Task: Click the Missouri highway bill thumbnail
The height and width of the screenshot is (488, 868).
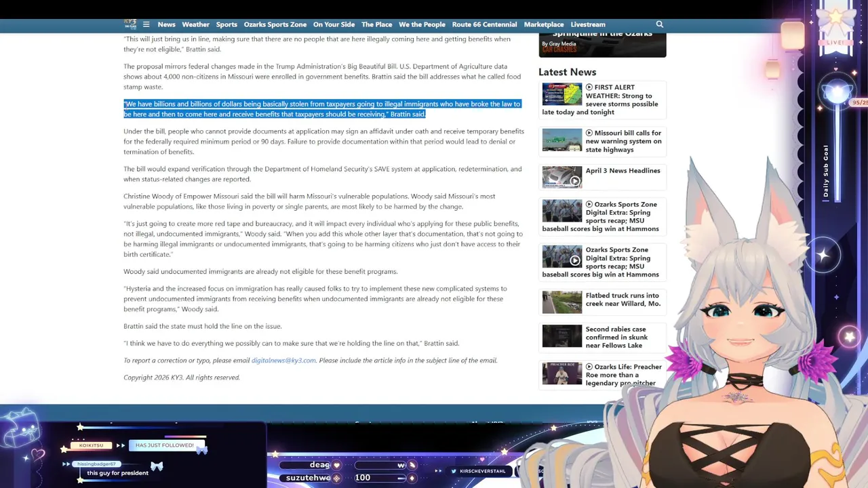Action: [x=561, y=140]
